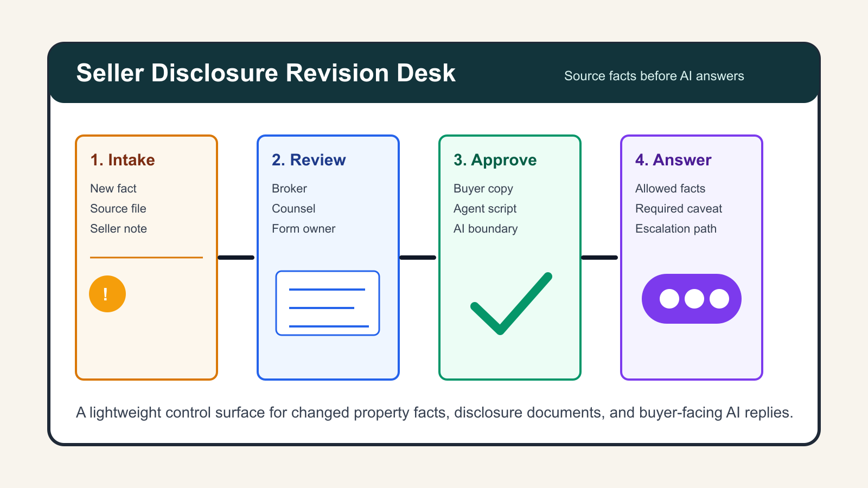Click the "AI boundary" item
868x488 pixels.
(x=486, y=229)
